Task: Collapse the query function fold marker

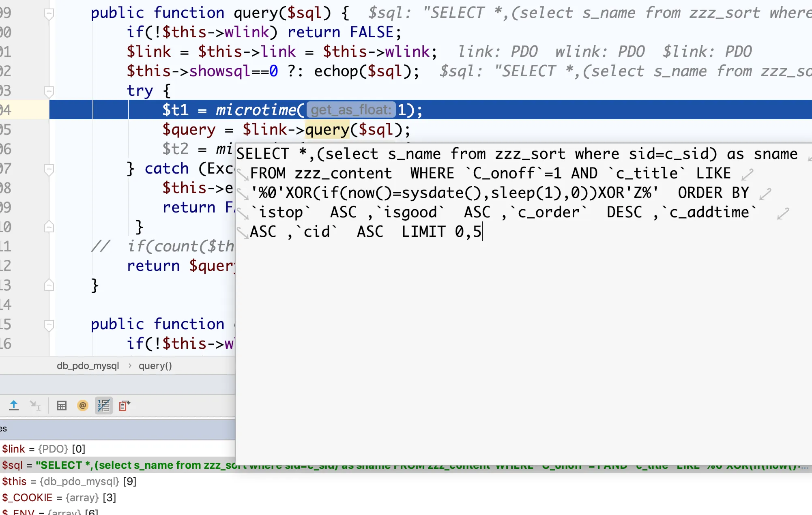Action: [x=49, y=13]
